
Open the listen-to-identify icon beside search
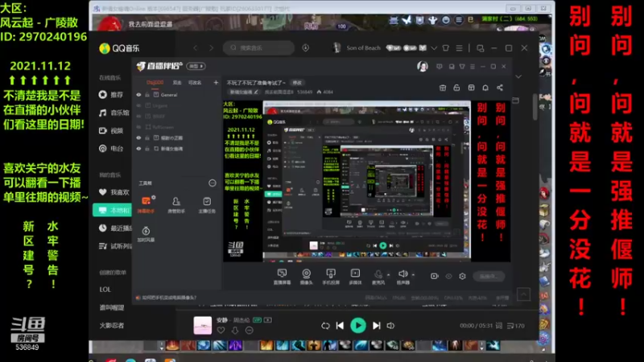pos(306,48)
